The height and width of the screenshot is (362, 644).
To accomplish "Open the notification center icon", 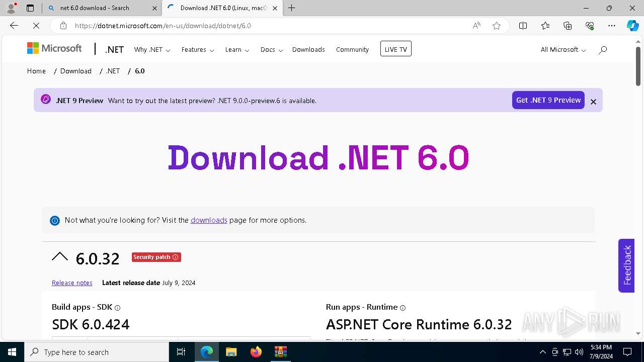I will pyautogui.click(x=627, y=352).
